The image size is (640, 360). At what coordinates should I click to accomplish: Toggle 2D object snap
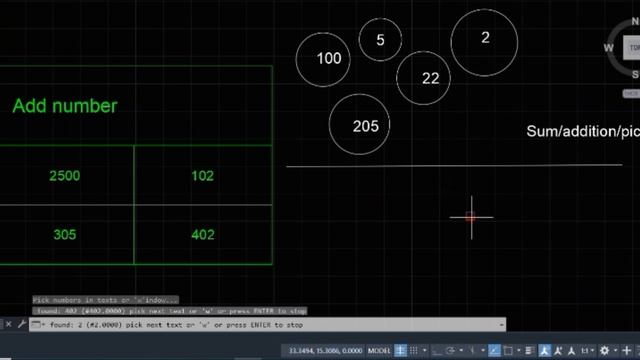click(508, 350)
